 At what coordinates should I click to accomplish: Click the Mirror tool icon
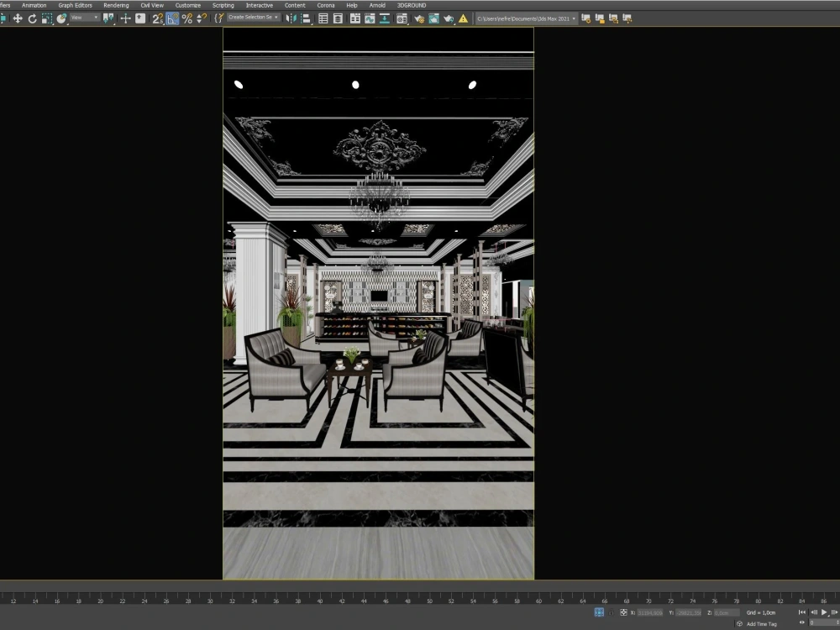(x=291, y=18)
